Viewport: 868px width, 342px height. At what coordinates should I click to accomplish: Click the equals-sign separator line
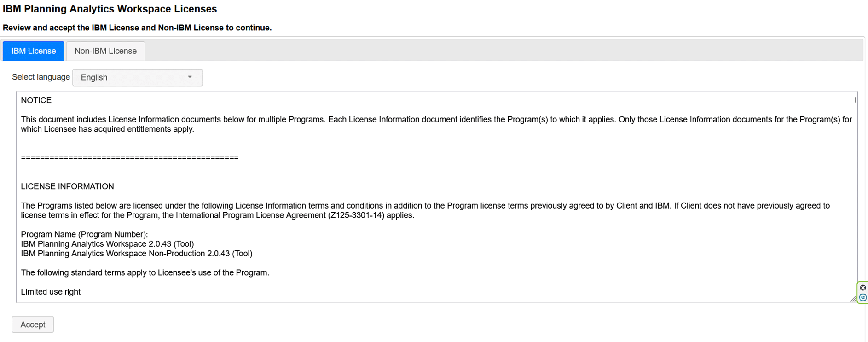tap(130, 158)
